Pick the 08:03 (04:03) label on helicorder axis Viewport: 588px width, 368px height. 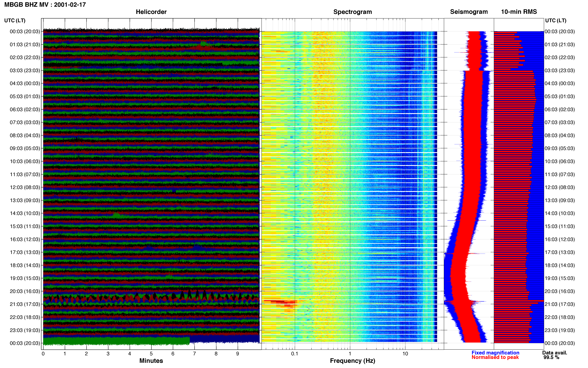point(25,135)
